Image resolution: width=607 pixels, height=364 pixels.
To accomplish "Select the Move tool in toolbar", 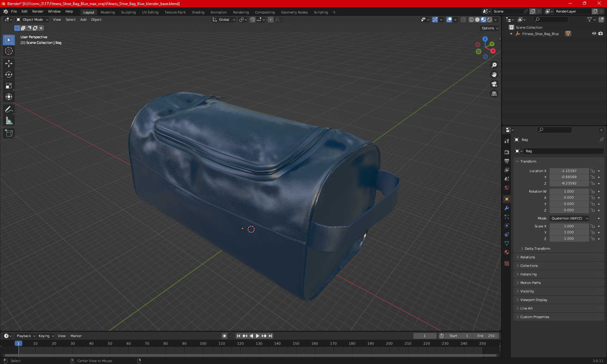I will click(9, 64).
